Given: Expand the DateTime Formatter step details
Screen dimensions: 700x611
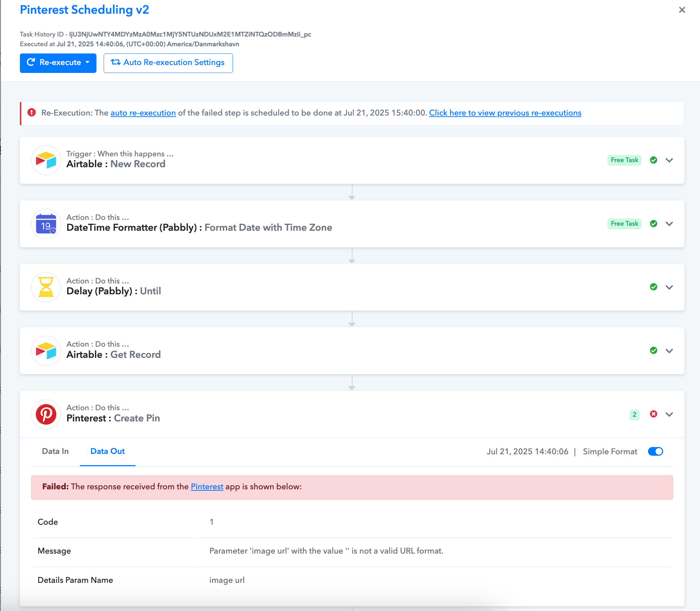Looking at the screenshot, I should (669, 224).
